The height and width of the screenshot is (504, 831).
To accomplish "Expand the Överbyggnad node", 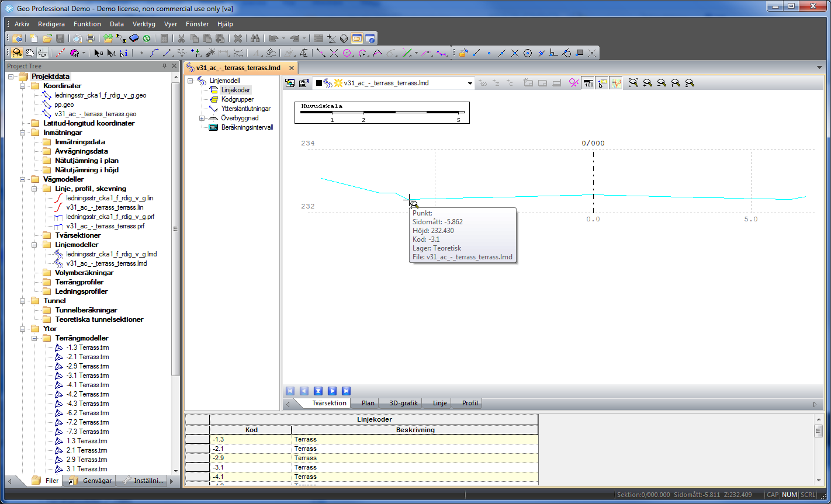I will point(202,118).
